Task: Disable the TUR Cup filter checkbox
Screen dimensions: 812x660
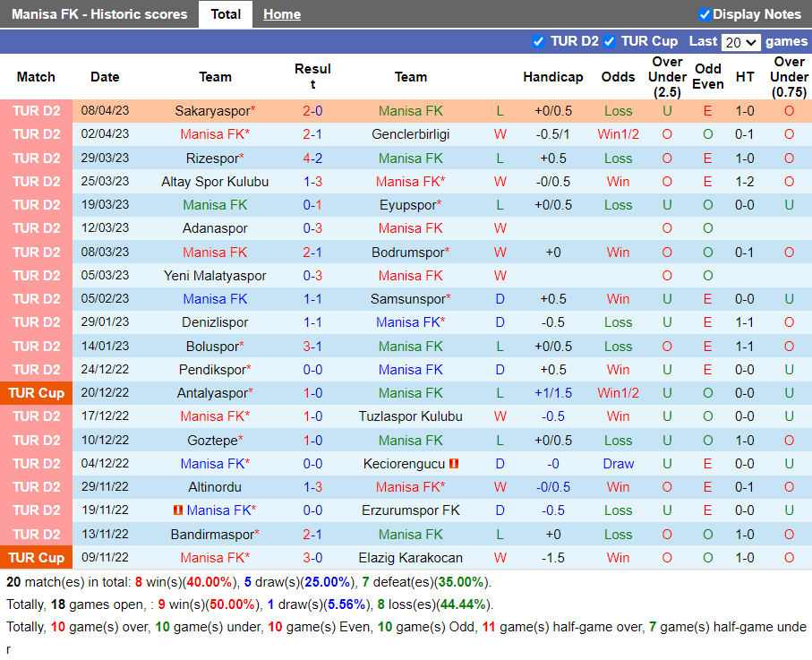Action: (609, 41)
